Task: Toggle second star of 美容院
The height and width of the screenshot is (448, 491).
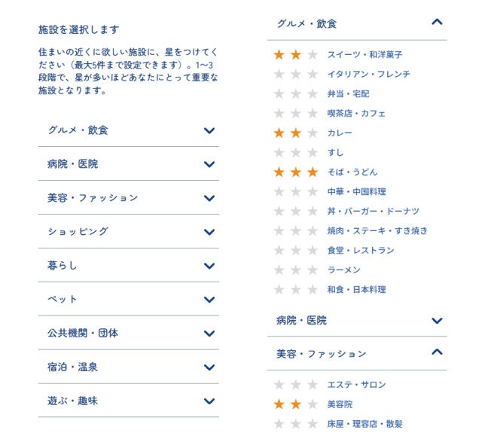Action: (x=296, y=404)
